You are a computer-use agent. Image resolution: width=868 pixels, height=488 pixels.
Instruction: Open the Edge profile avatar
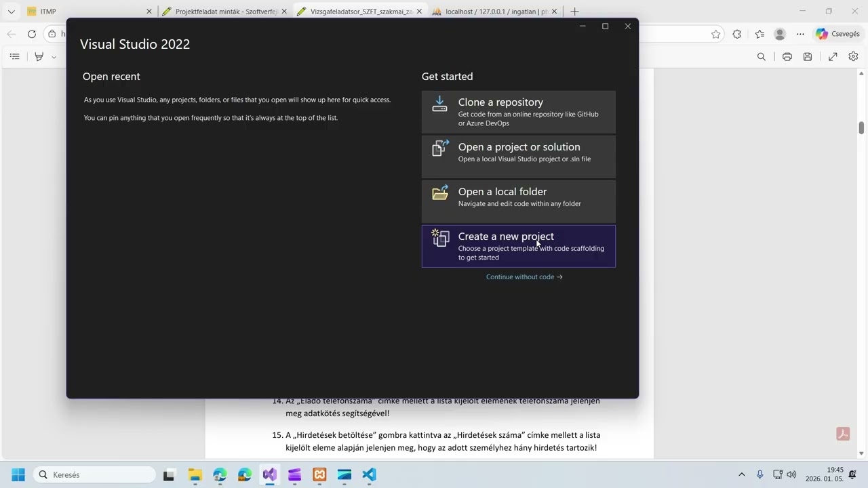click(780, 34)
